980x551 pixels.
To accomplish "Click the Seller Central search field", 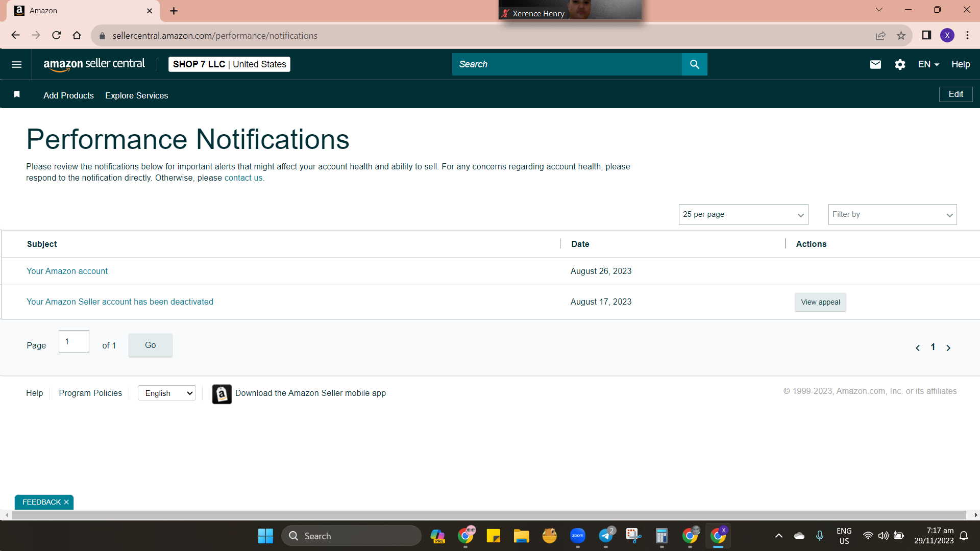I will (x=567, y=64).
